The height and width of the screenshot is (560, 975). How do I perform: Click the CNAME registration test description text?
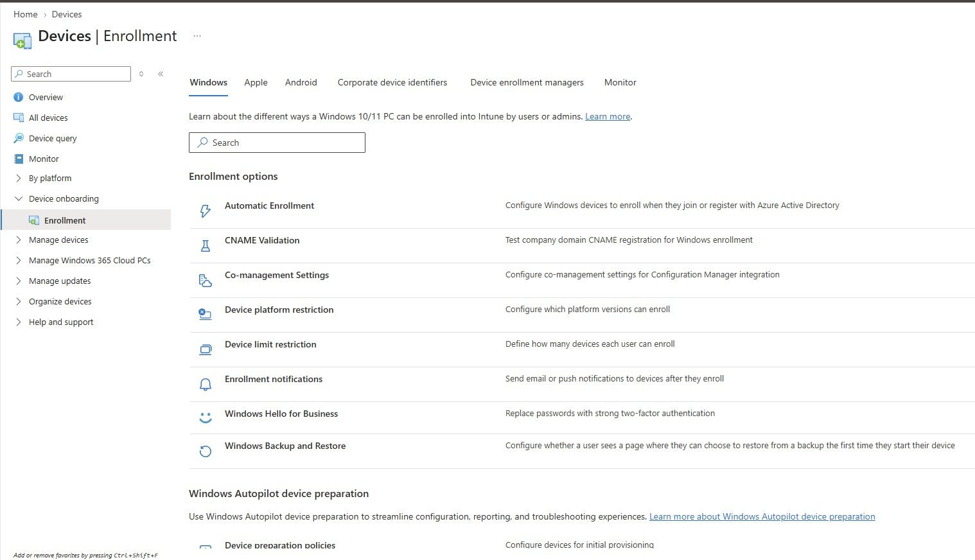tap(629, 240)
